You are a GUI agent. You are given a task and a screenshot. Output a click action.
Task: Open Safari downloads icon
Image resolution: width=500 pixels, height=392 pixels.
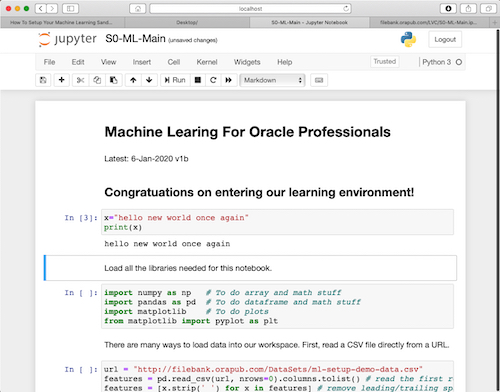pyautogui.click(x=448, y=8)
